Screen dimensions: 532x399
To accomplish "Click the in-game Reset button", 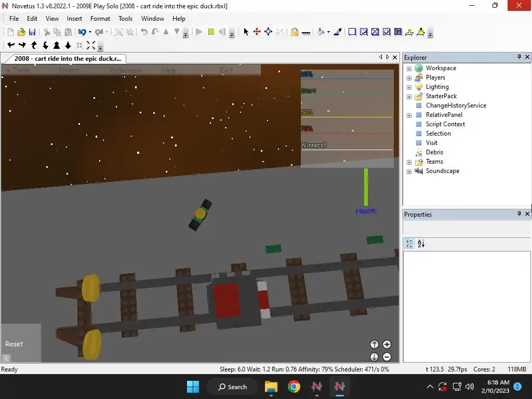I will click(x=14, y=344).
